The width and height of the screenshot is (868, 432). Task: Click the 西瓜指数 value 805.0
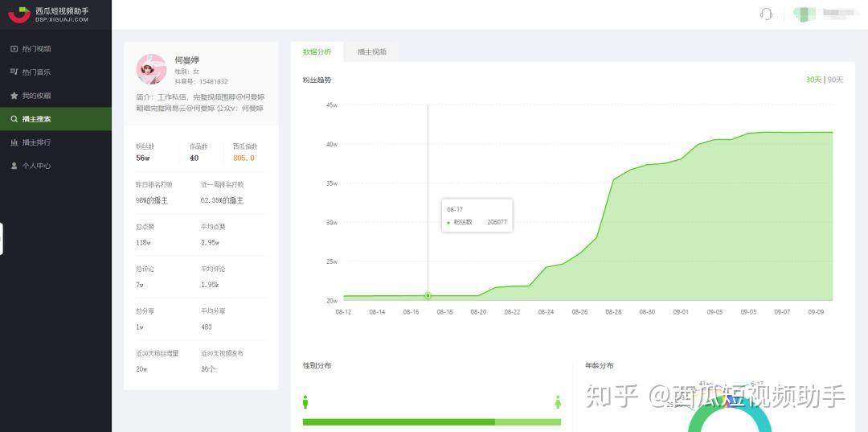click(244, 158)
